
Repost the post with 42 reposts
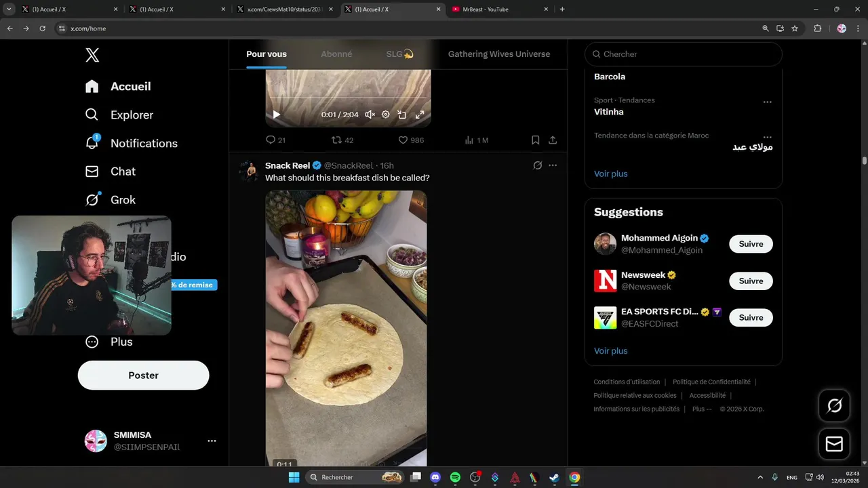(x=342, y=140)
